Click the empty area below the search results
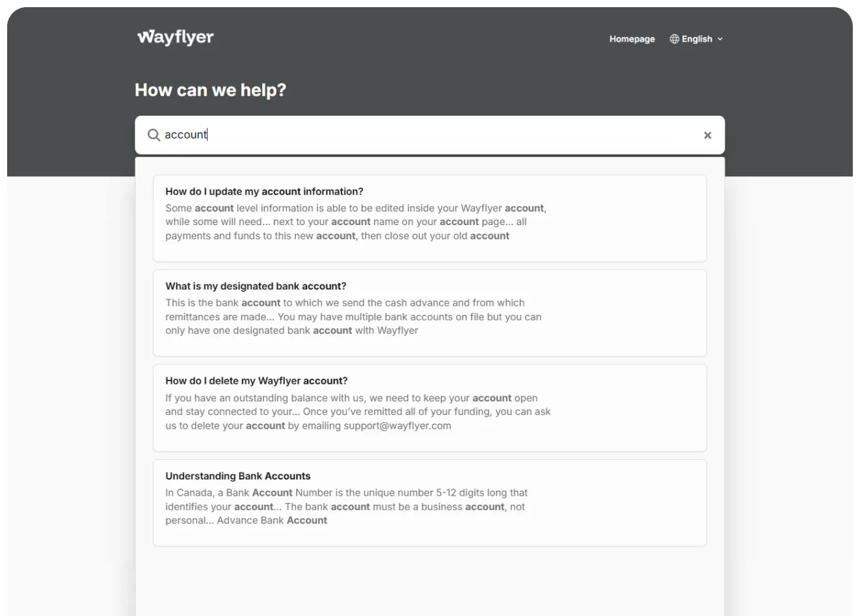 click(429, 582)
